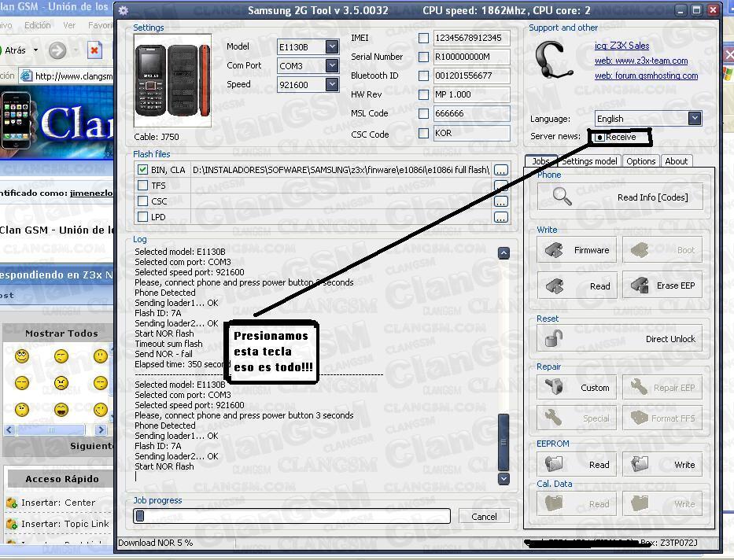Open the forum.gsmhosting.com link

(x=646, y=76)
